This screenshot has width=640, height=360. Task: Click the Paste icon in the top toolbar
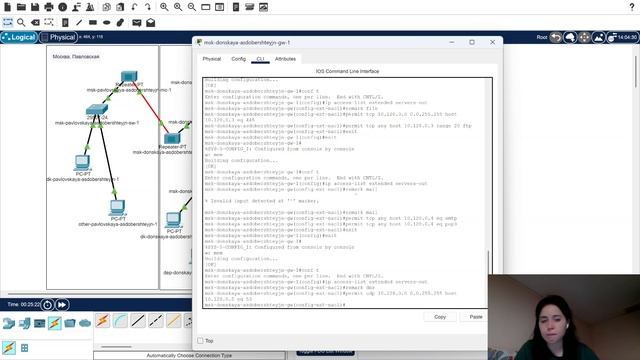click(x=120, y=7)
